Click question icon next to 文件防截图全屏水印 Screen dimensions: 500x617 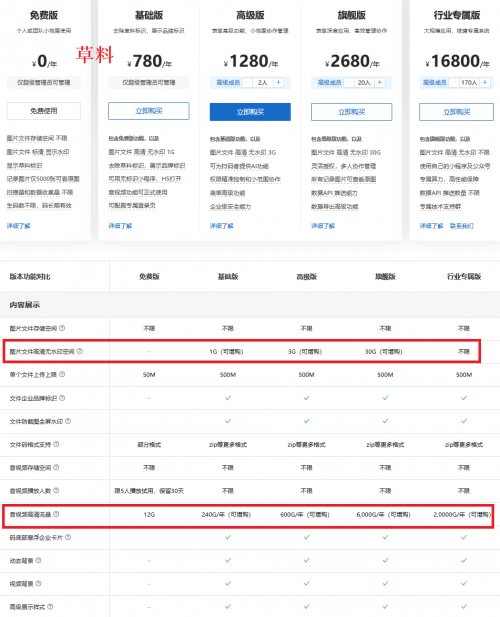coord(68,421)
